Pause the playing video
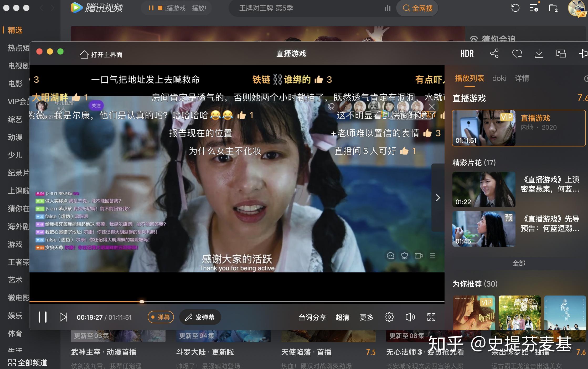Viewport: 588px width, 369px height. point(42,317)
